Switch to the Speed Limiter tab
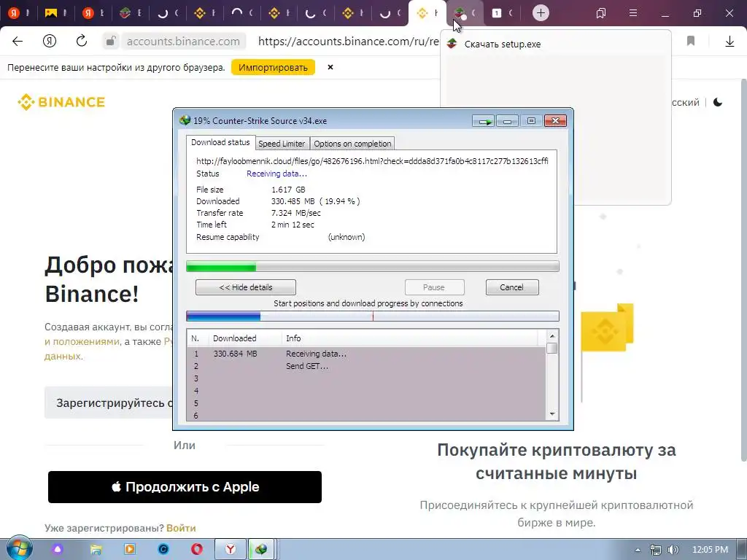The height and width of the screenshot is (560, 747). coord(282,144)
